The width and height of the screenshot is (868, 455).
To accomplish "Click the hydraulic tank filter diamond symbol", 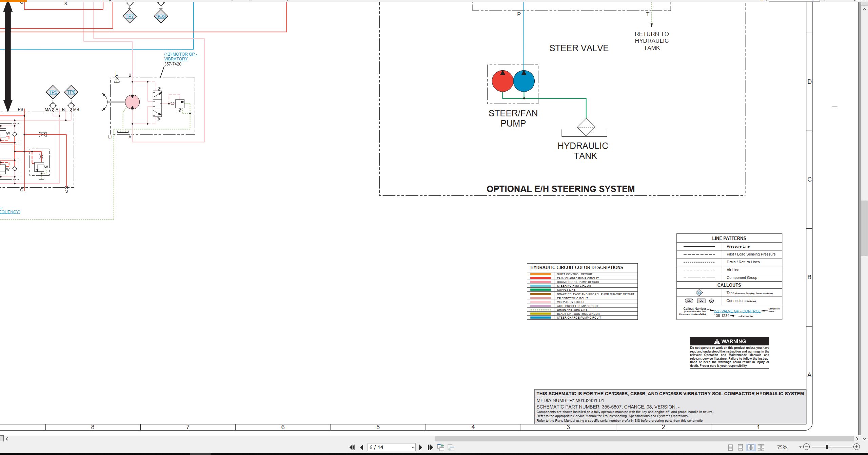I will (x=586, y=127).
